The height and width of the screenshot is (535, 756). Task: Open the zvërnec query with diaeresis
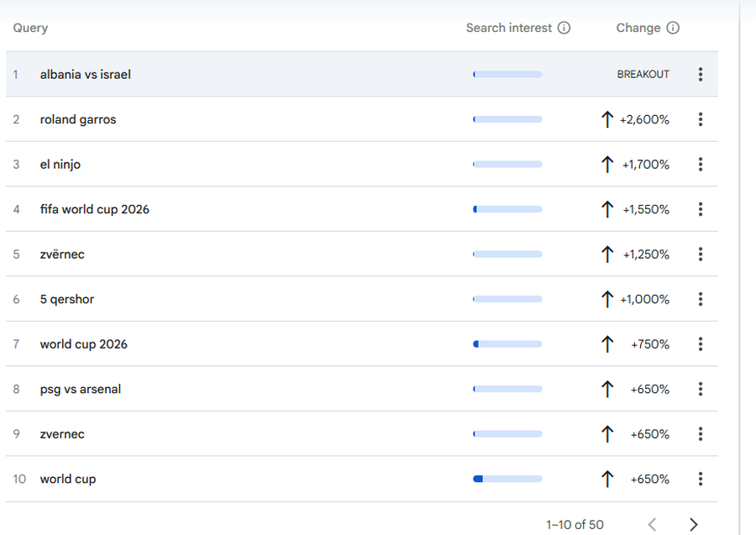[62, 254]
